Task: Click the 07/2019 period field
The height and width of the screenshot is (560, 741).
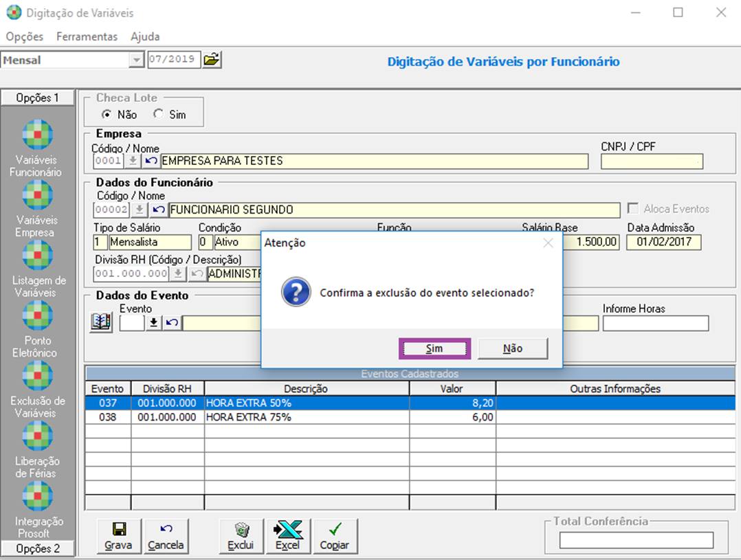Action: point(174,60)
